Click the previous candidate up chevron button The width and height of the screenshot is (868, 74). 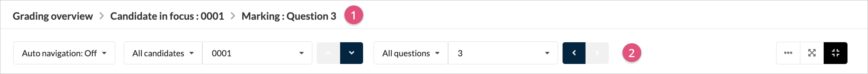point(328,53)
